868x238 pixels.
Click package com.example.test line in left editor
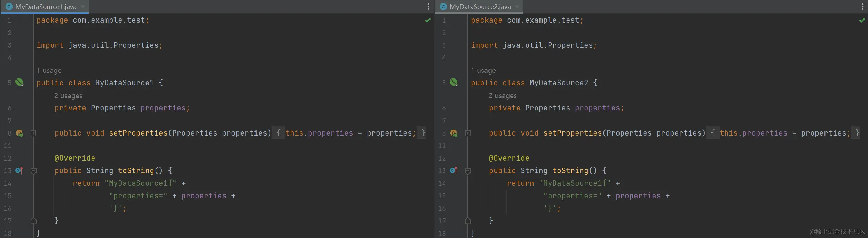pyautogui.click(x=93, y=20)
